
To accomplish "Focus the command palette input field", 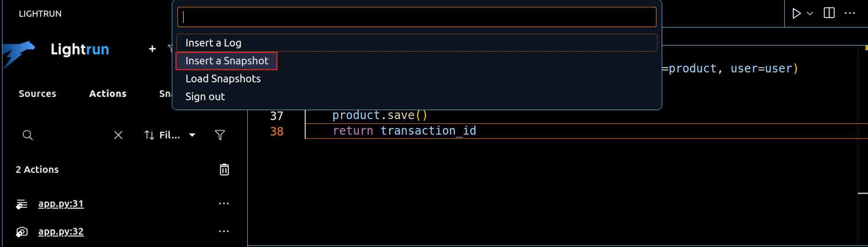I will pos(417,17).
